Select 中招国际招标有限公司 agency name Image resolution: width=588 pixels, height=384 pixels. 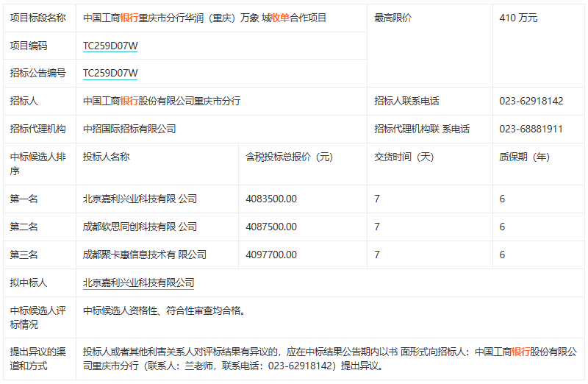tap(129, 129)
